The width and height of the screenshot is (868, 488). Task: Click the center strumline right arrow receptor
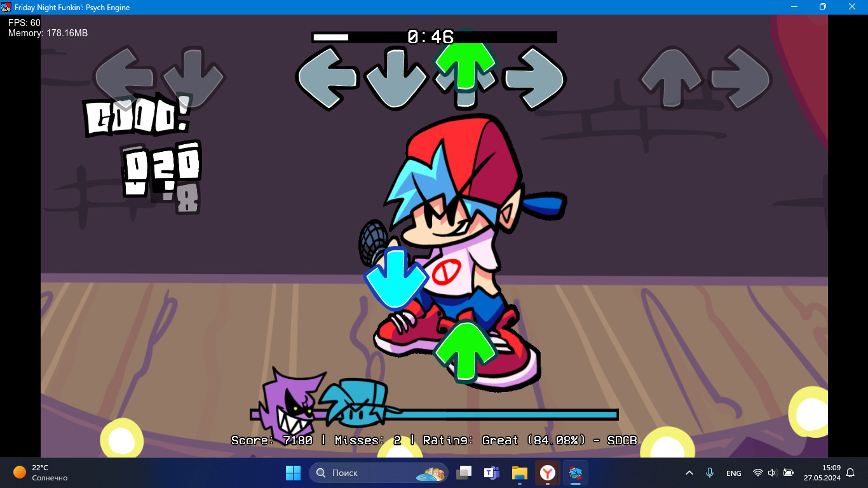[x=534, y=78]
